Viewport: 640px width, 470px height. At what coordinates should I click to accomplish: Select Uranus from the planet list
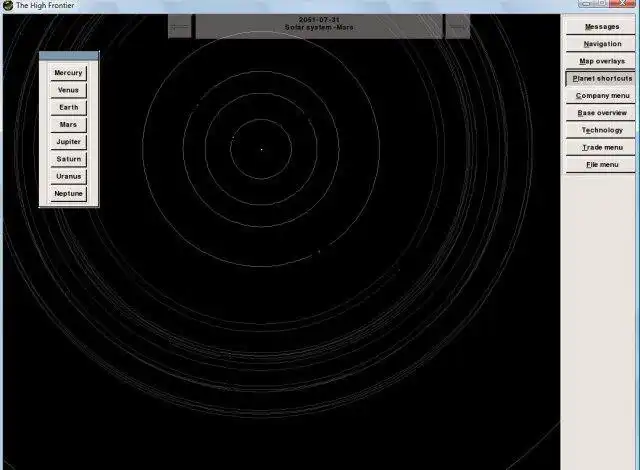[x=68, y=176]
